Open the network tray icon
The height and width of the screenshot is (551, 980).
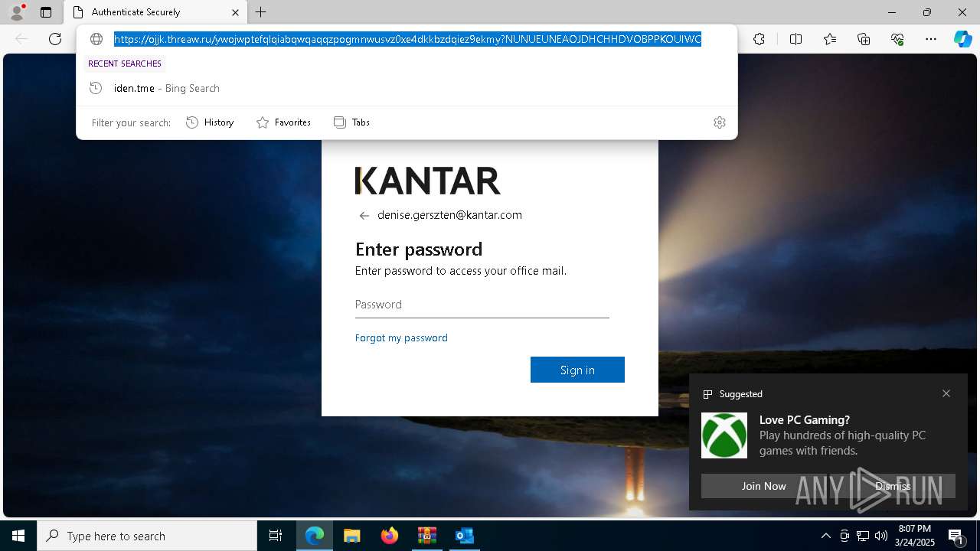click(x=863, y=536)
